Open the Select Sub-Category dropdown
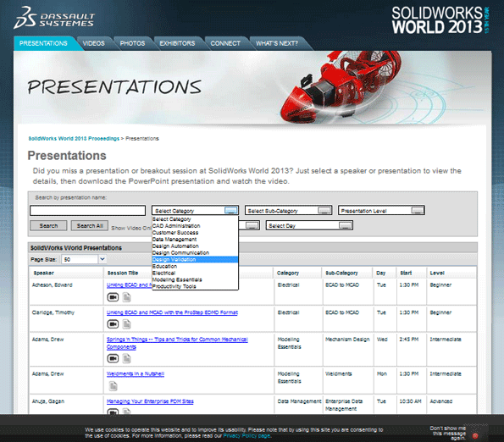 [288, 210]
